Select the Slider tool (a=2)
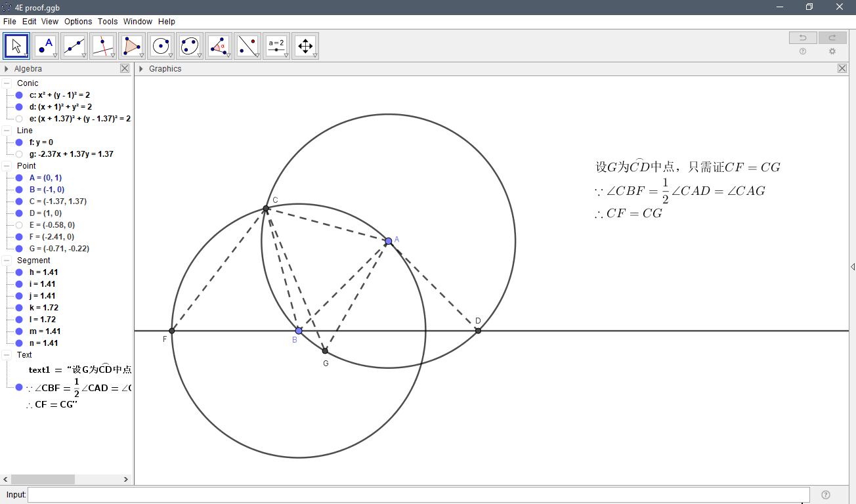The height and width of the screenshot is (504, 856). coord(276,45)
